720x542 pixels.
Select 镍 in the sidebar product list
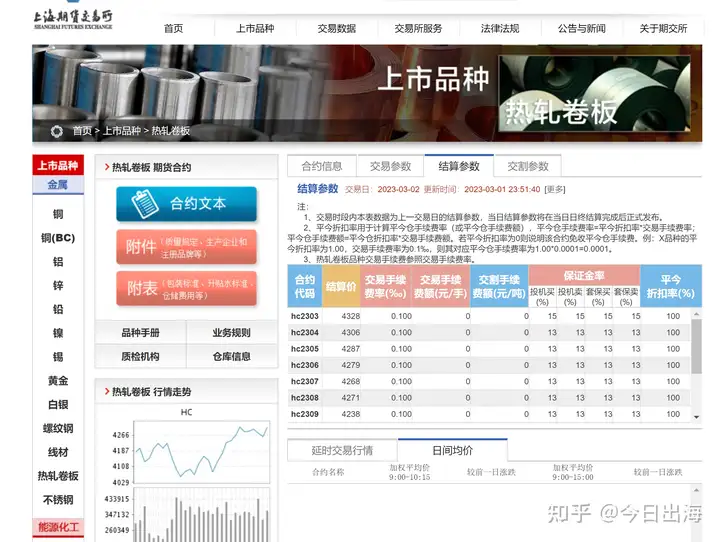click(x=58, y=333)
